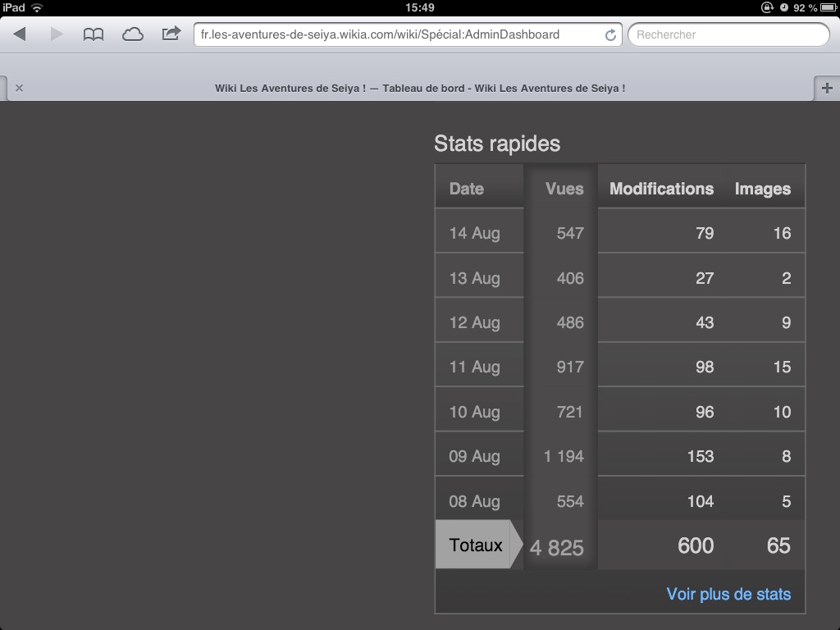Click the 1 194 views value
This screenshot has height=630, width=840.
(564, 456)
